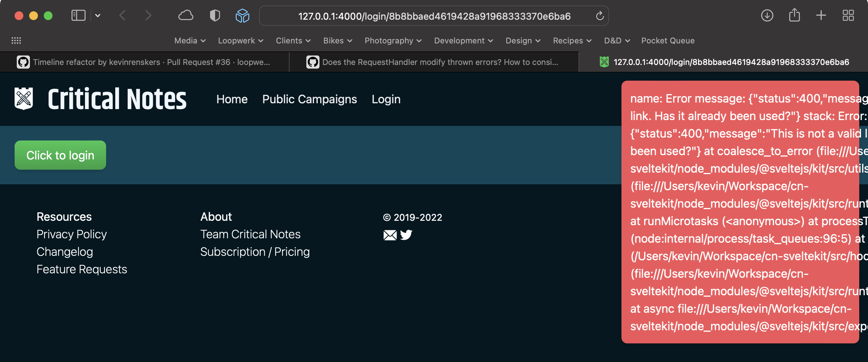Open the iCloud tabs cloud icon

[186, 16]
